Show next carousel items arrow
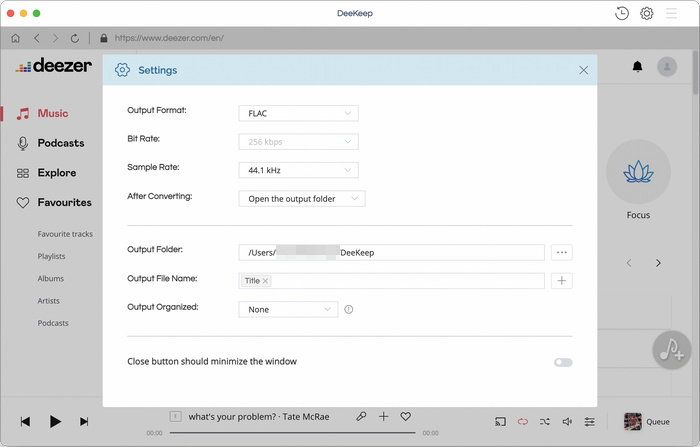Image resolution: width=700 pixels, height=447 pixels. click(658, 263)
